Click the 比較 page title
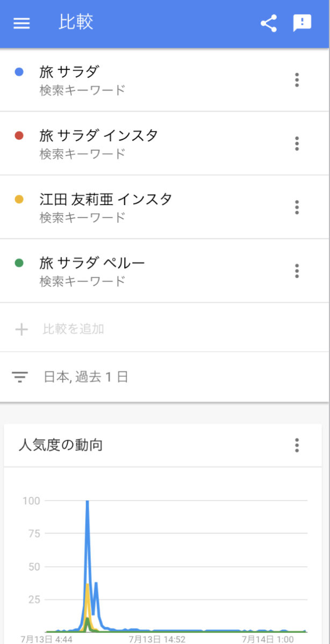 (76, 23)
